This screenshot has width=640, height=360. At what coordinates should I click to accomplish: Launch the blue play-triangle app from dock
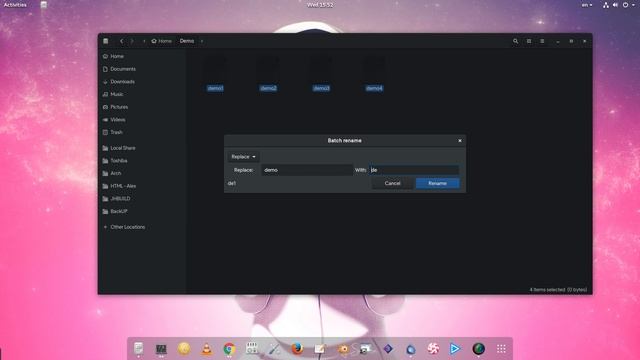455,349
